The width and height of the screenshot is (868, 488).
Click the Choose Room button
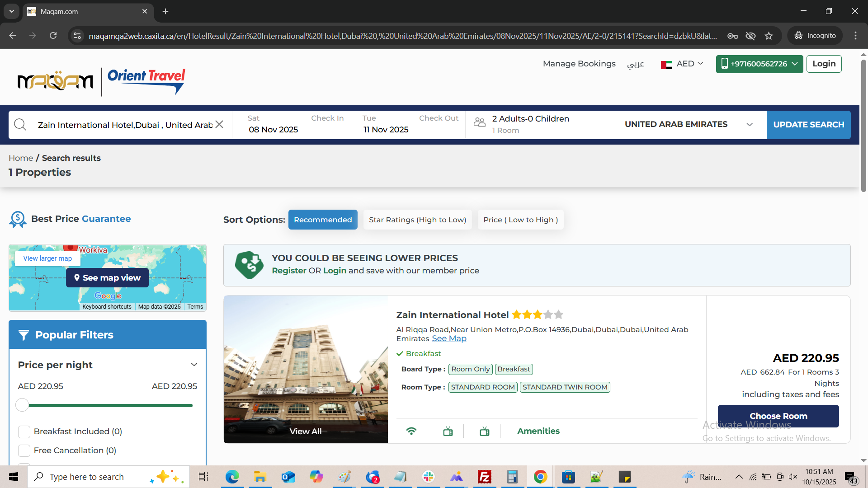coord(778,416)
